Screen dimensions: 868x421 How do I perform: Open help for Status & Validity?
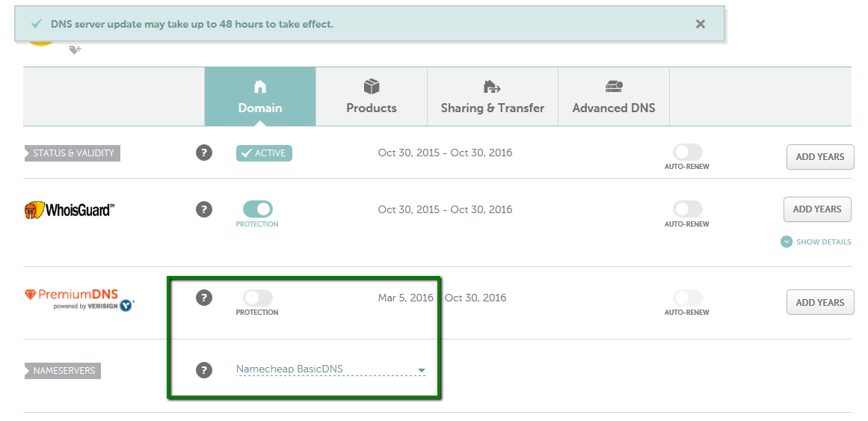pos(204,153)
